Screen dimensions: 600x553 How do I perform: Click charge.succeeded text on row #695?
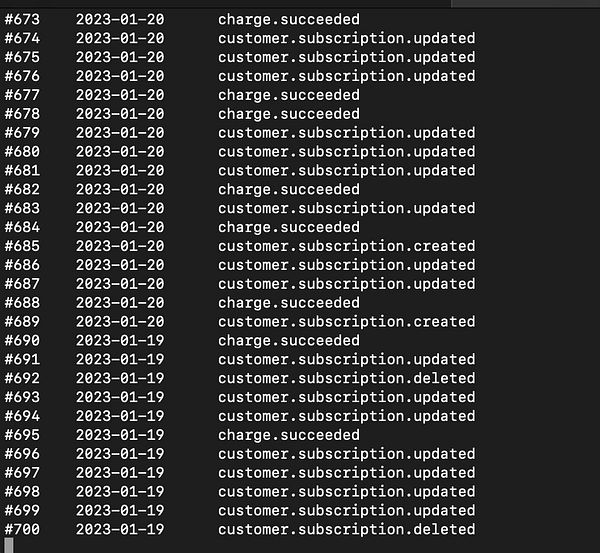289,435
